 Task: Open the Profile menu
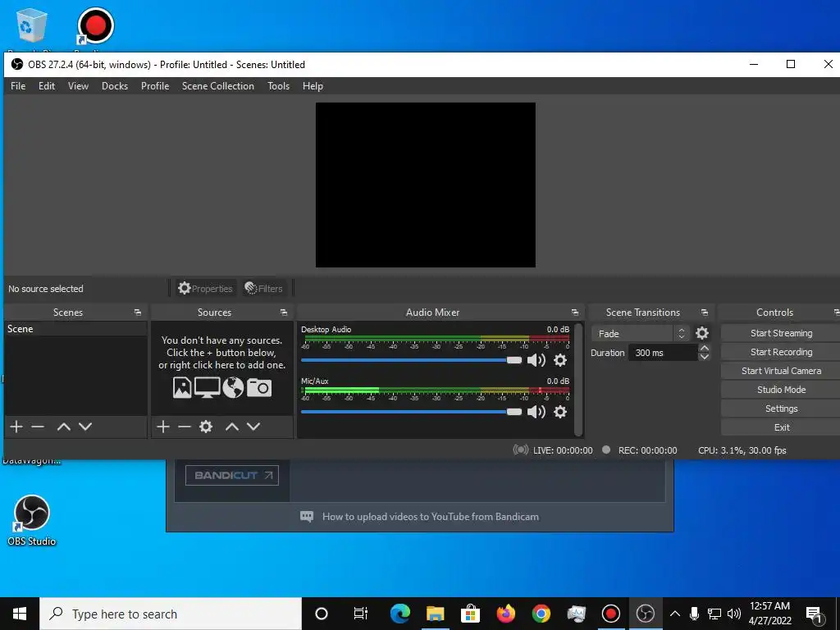(x=155, y=85)
